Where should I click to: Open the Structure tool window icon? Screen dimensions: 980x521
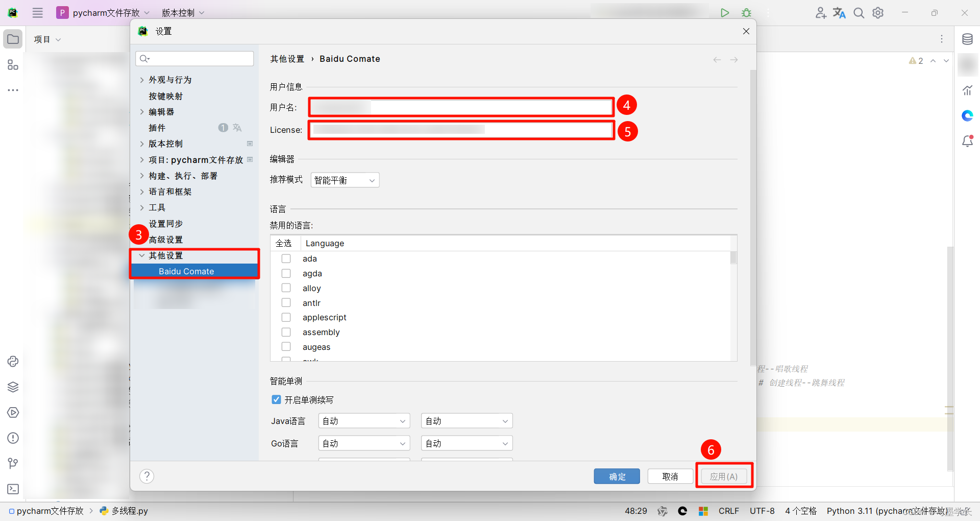pyautogui.click(x=13, y=65)
